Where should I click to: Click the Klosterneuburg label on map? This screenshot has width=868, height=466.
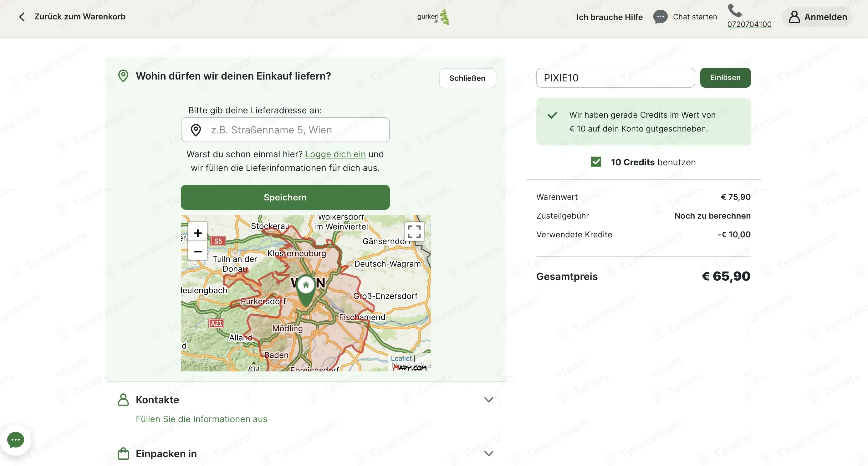pyautogui.click(x=297, y=253)
